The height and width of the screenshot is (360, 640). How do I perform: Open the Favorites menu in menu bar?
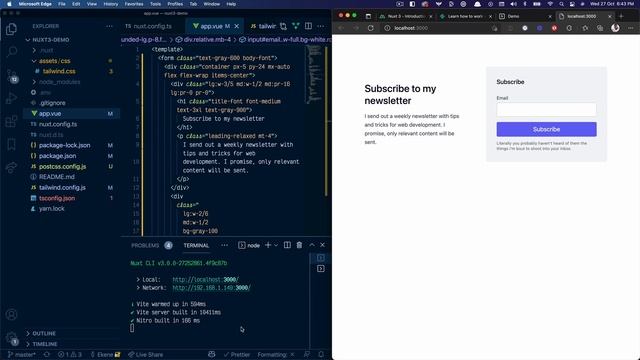tap(134, 4)
